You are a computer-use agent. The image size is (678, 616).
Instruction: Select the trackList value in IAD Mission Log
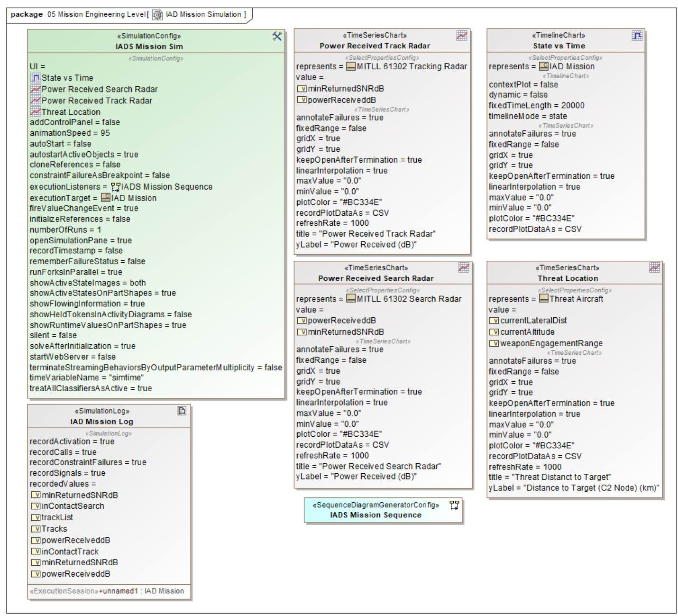pyautogui.click(x=57, y=517)
